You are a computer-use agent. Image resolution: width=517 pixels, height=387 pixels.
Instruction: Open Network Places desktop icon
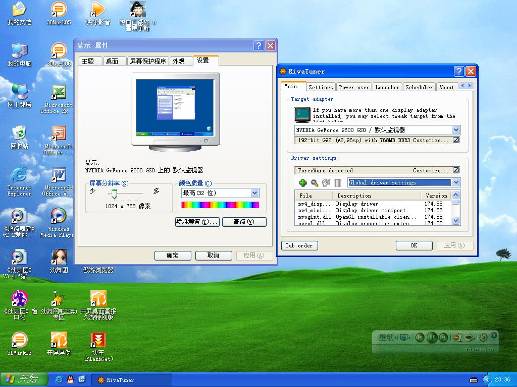pos(19,96)
